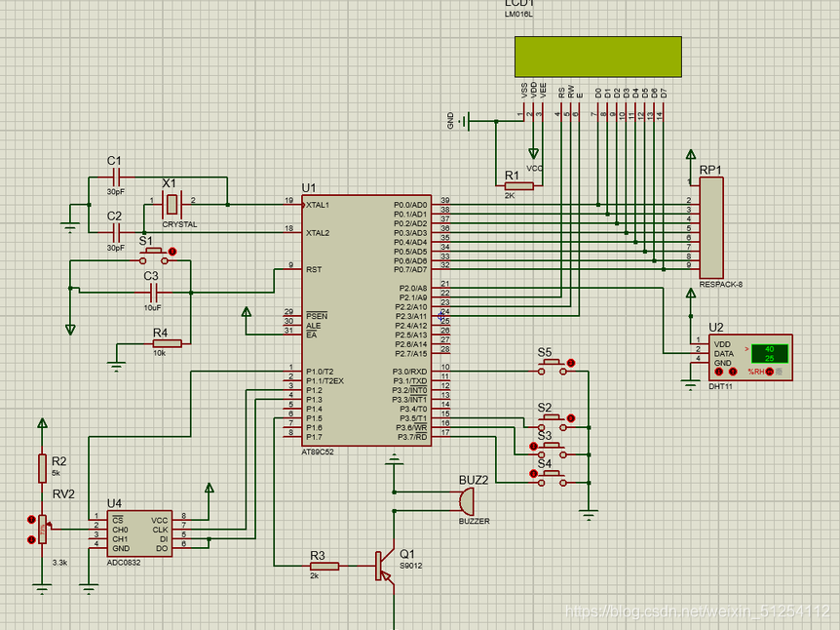Select capacitor C2 symbol
The image size is (840, 630).
click(x=115, y=232)
